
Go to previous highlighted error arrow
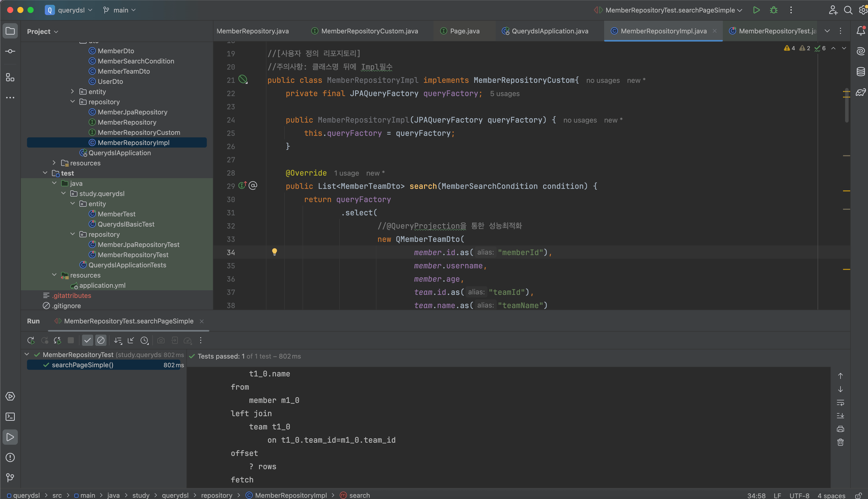833,48
